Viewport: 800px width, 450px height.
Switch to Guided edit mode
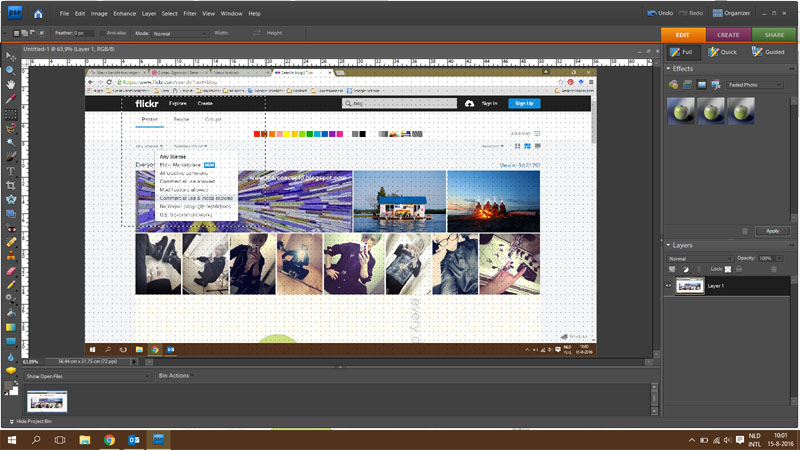pyautogui.click(x=768, y=52)
